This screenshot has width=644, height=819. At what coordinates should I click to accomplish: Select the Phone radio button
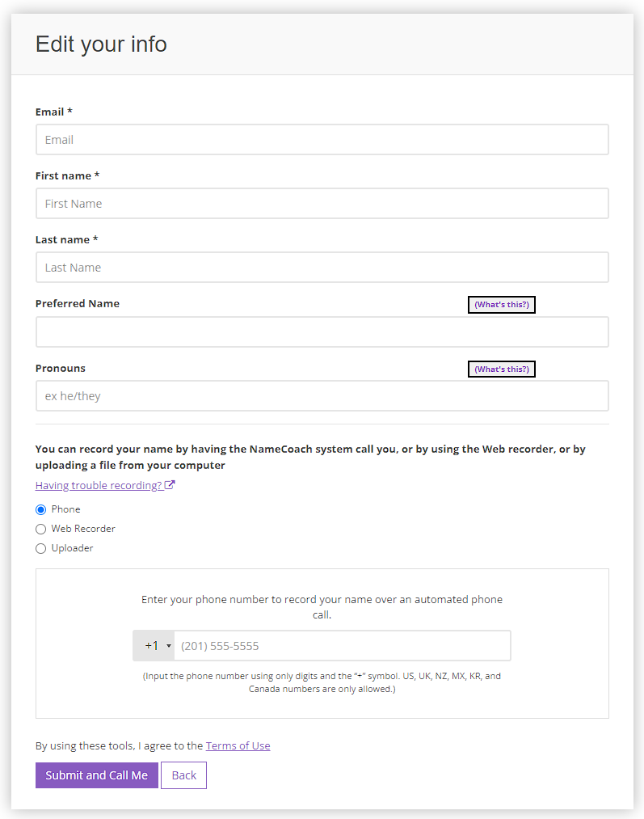40,509
